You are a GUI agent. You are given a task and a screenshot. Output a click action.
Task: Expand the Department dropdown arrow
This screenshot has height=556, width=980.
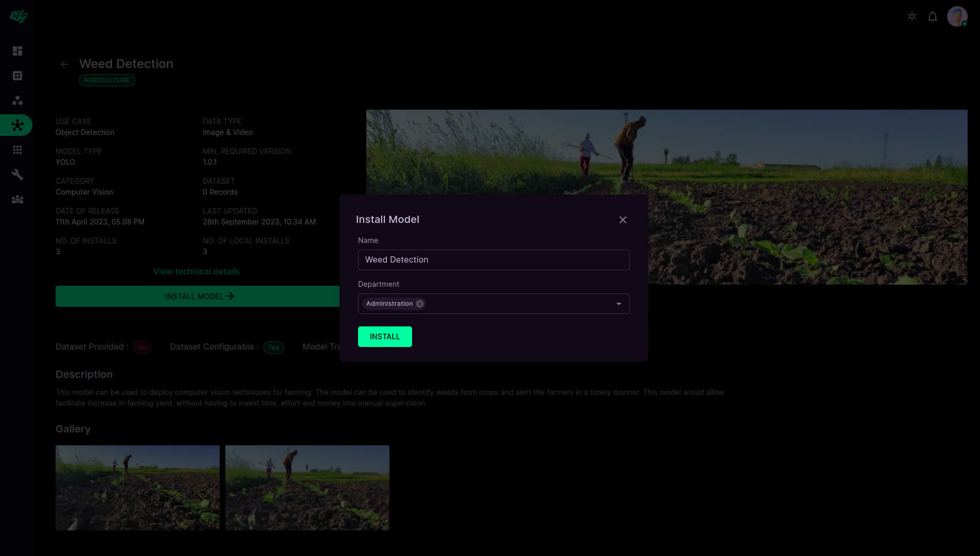click(619, 304)
